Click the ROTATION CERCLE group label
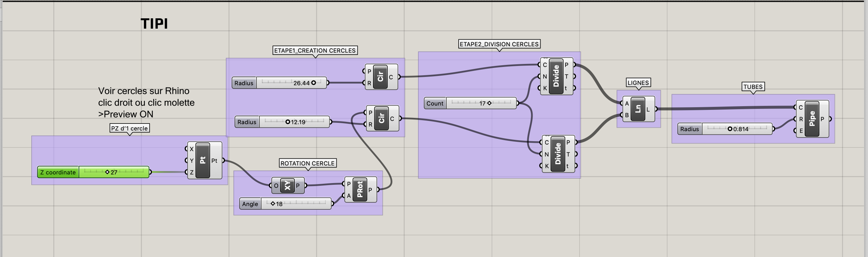 307,163
